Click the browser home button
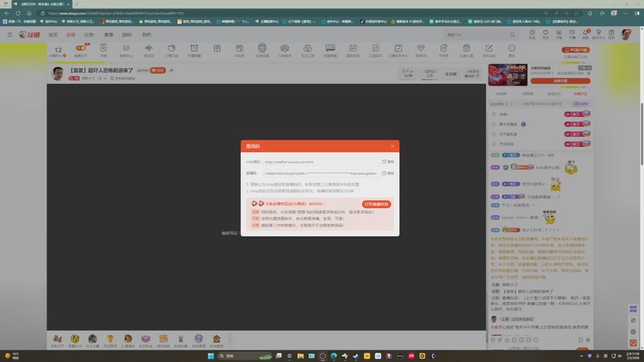Viewport: 644px width, 362px height. point(29,13)
